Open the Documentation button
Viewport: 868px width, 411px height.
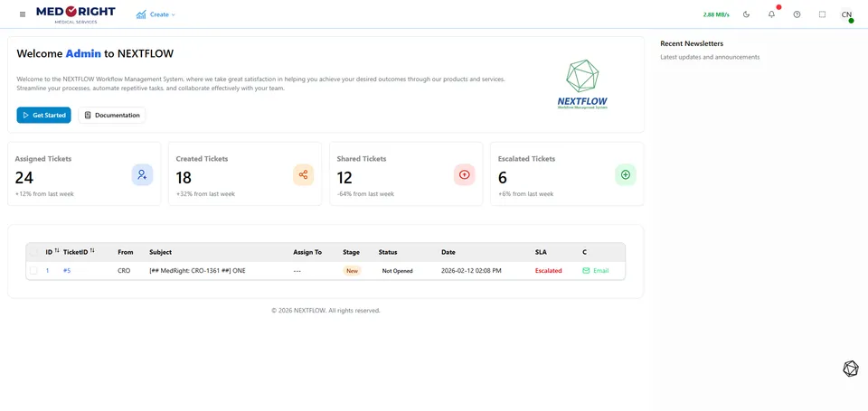point(112,115)
